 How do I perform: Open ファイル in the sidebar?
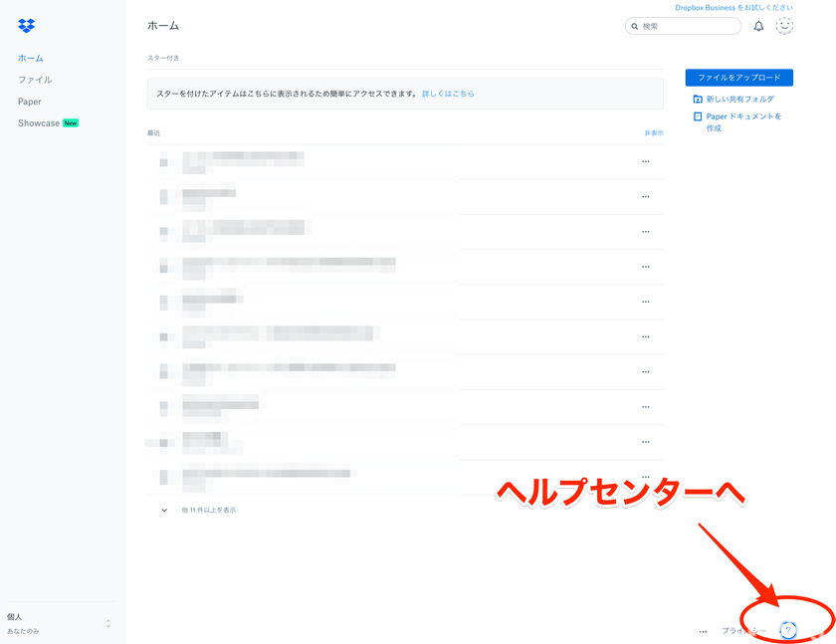(35, 80)
